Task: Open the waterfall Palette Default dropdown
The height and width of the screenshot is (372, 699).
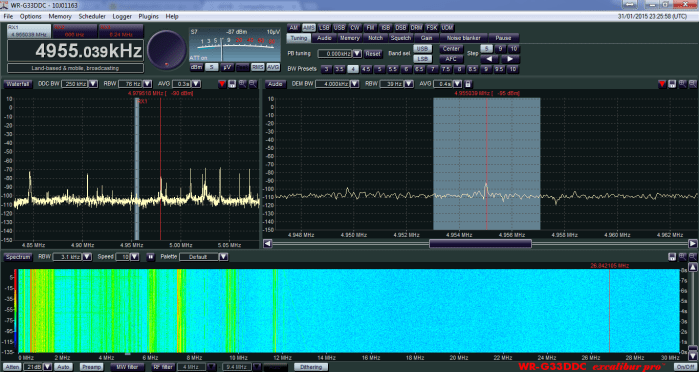Action: (223, 257)
